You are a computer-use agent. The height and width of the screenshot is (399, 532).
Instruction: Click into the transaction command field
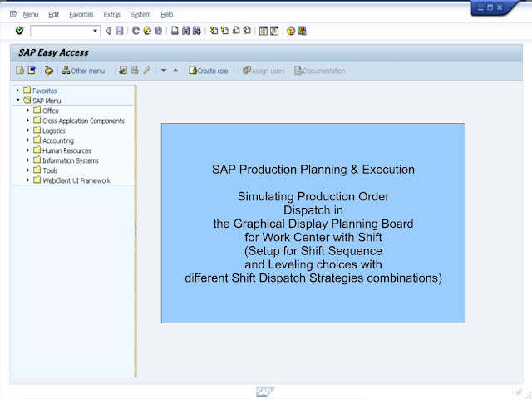(x=61, y=32)
